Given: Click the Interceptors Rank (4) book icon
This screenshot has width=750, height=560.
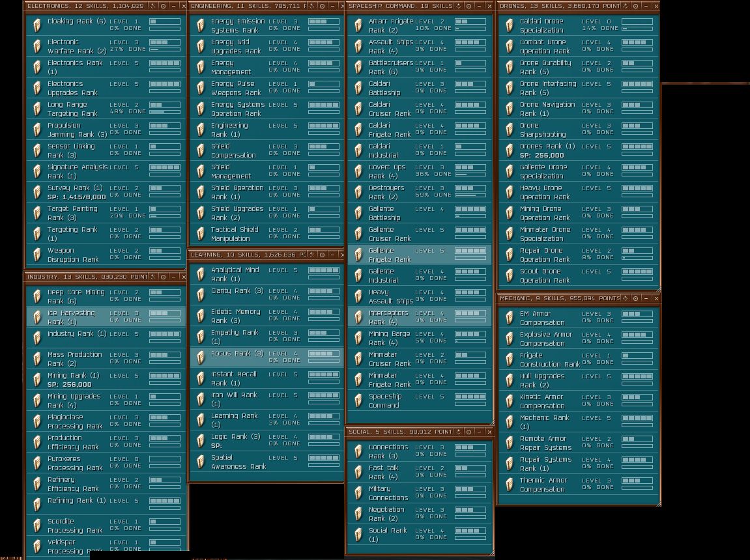Looking at the screenshot, I should coord(359,317).
